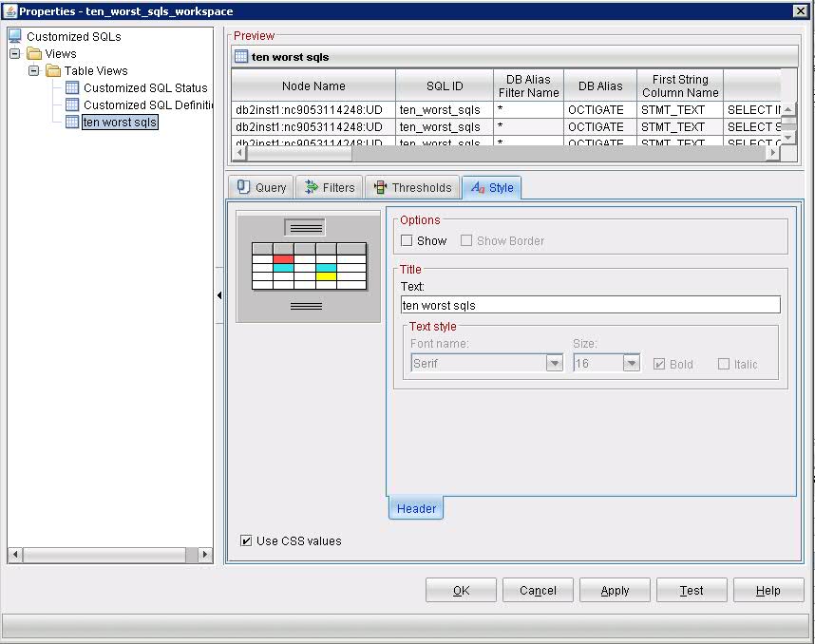
Task: Select the Filters tab
Action: click(x=328, y=187)
